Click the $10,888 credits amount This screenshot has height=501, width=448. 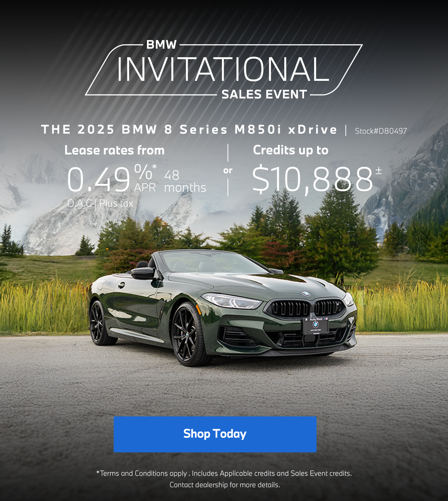click(316, 178)
